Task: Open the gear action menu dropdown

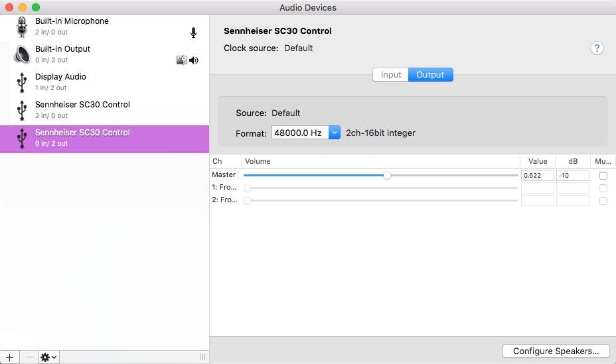Action: [49, 357]
